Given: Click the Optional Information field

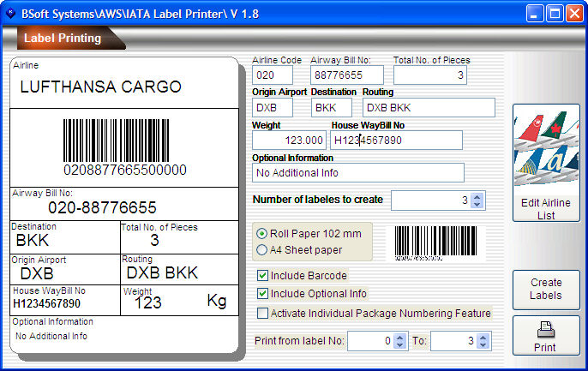Looking at the screenshot, I should point(358,173).
